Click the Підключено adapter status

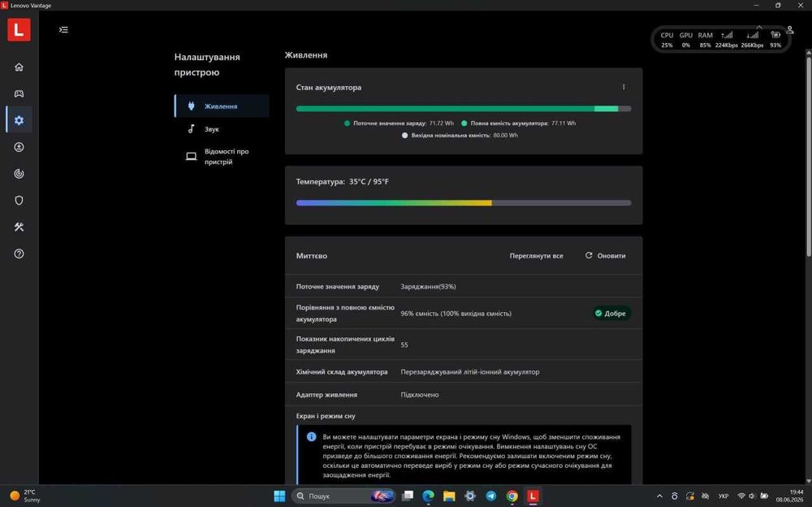(420, 395)
